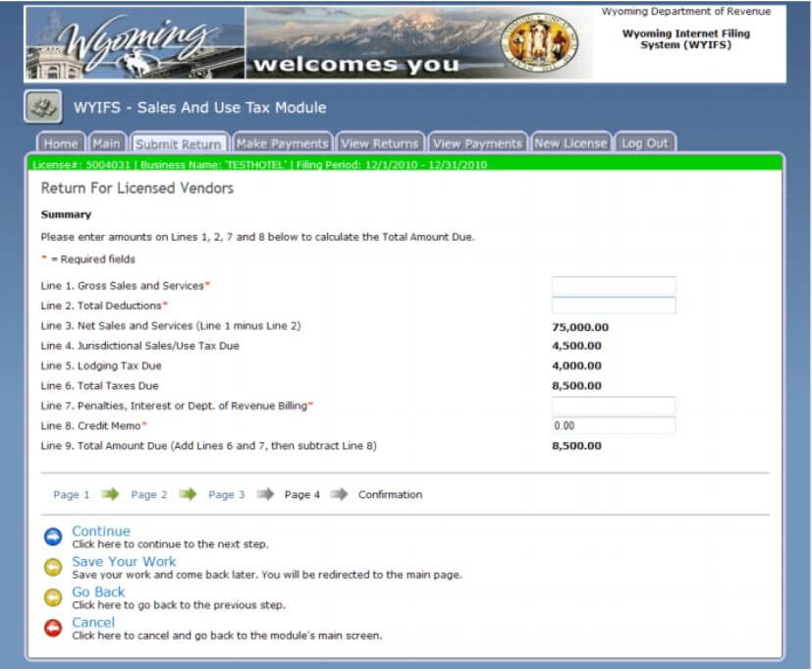The height and width of the screenshot is (671, 812).
Task: Select the New License tab
Action: point(570,142)
